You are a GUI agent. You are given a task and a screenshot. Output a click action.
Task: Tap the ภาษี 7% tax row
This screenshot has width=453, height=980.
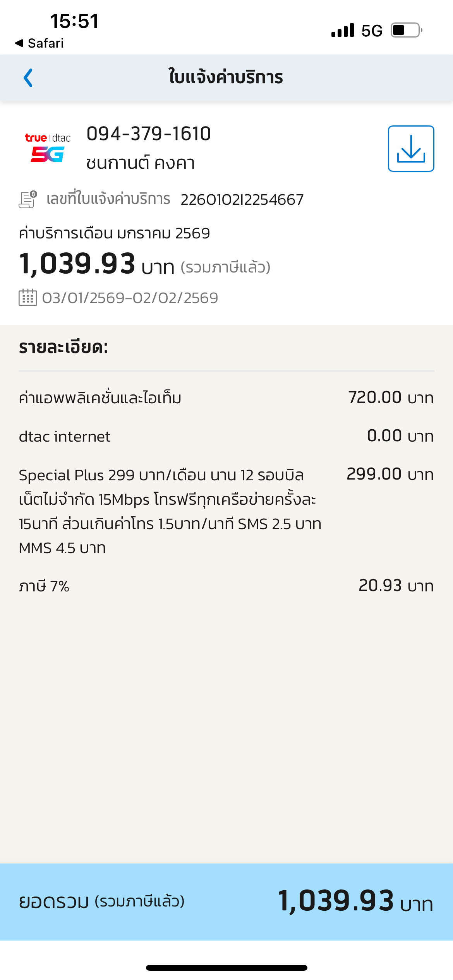click(x=226, y=586)
